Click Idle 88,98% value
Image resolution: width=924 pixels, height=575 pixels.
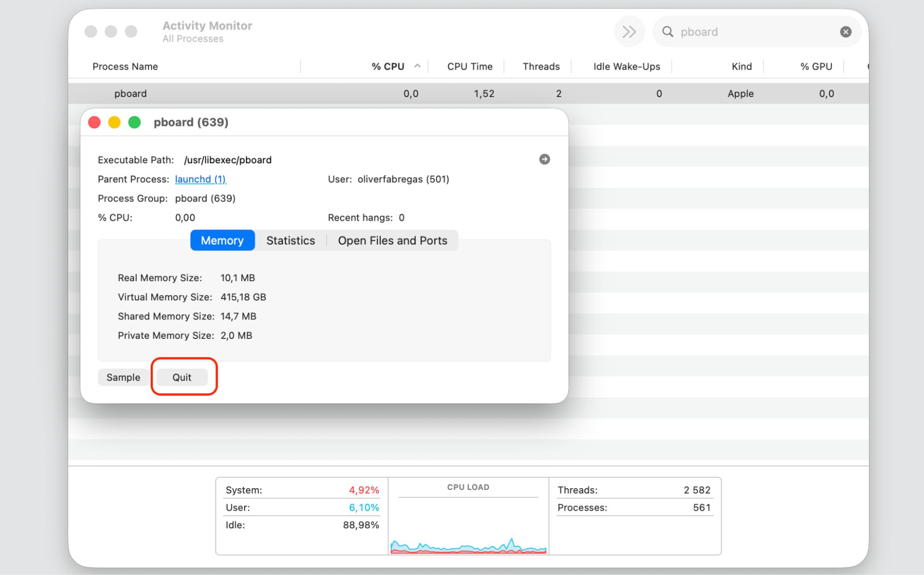click(x=361, y=525)
